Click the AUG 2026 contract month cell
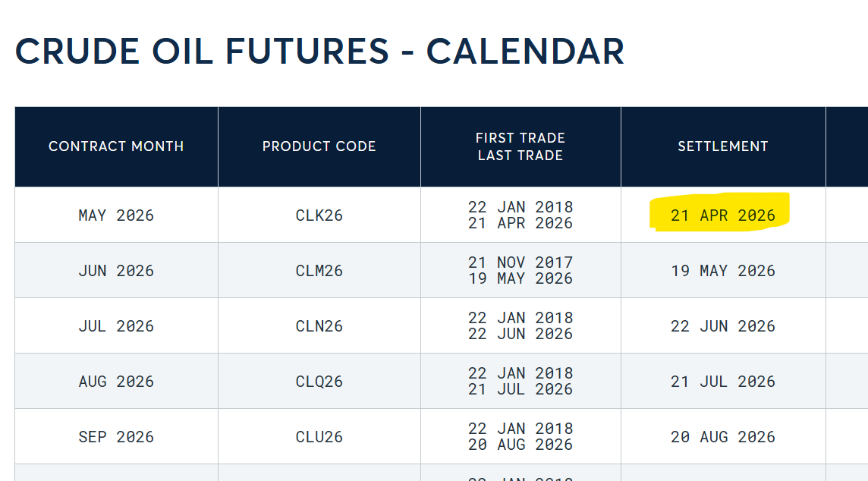 click(116, 382)
